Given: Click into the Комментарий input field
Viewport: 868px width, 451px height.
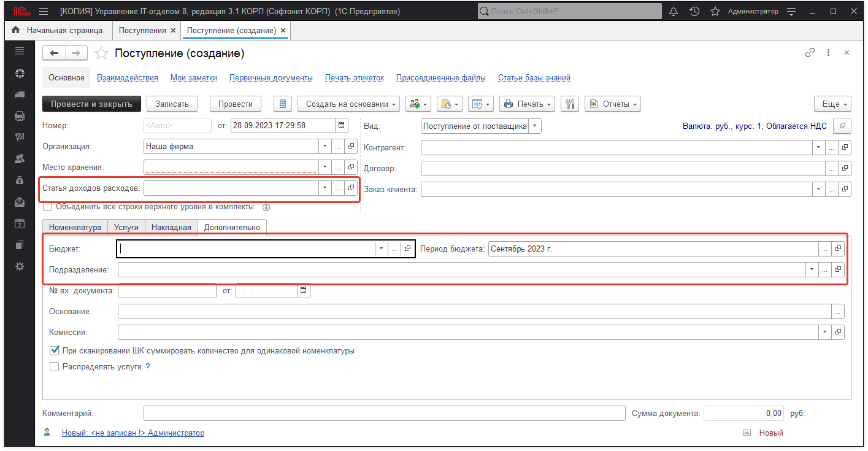Looking at the screenshot, I should 383,414.
